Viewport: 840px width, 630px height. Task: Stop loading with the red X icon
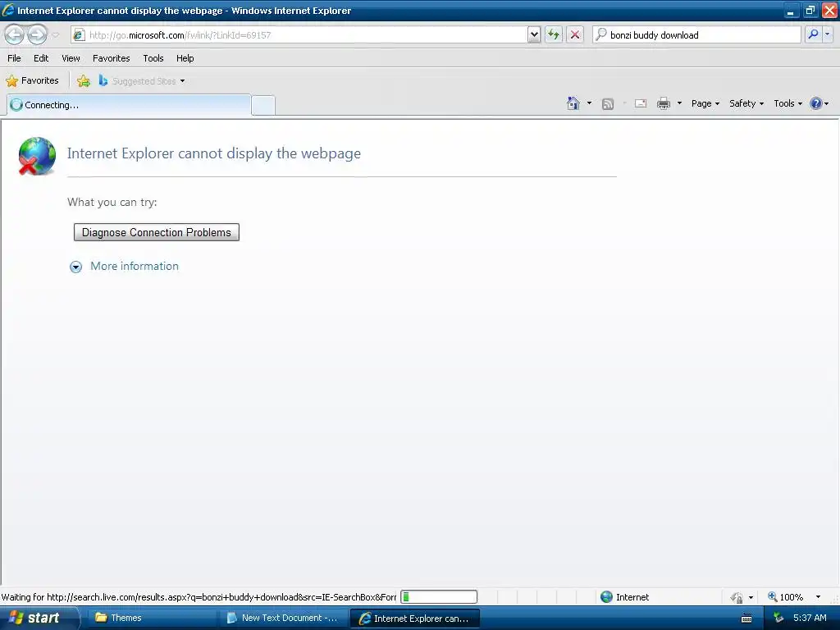(x=575, y=34)
